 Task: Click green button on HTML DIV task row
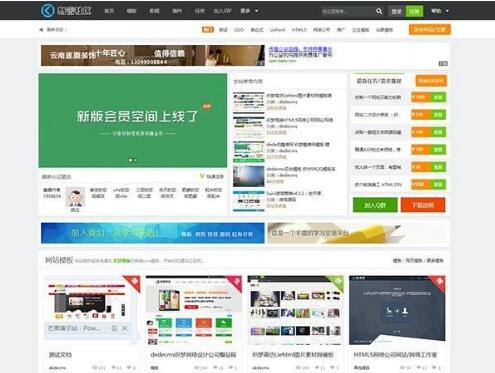coord(438,184)
